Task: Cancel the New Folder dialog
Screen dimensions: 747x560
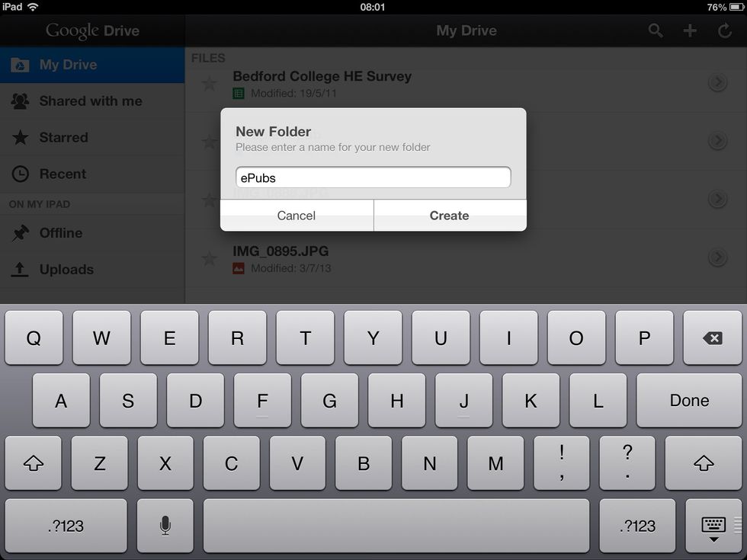Action: 297,215
